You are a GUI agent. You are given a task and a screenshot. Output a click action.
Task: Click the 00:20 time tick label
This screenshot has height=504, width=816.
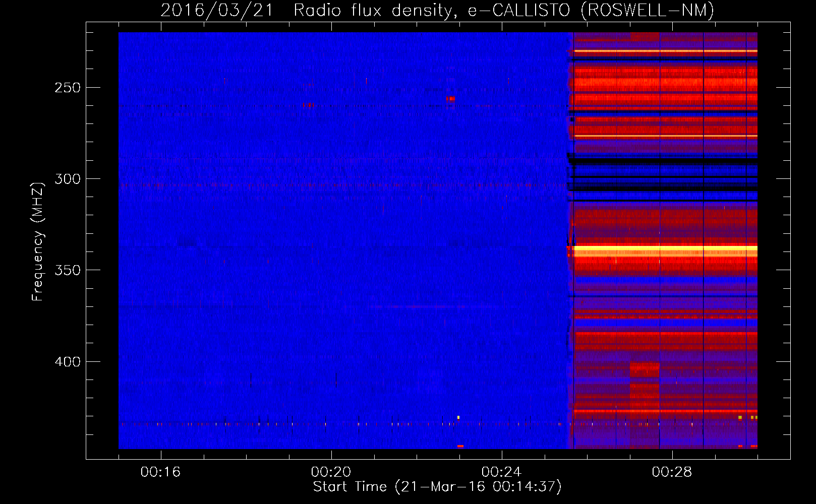click(x=331, y=472)
